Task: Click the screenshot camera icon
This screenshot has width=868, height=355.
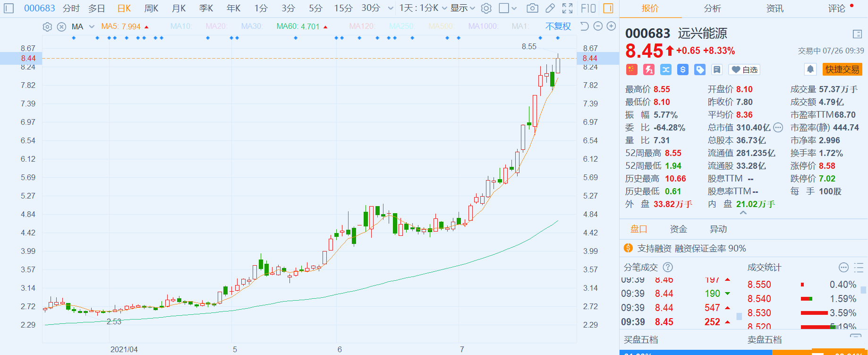Action: point(532,8)
